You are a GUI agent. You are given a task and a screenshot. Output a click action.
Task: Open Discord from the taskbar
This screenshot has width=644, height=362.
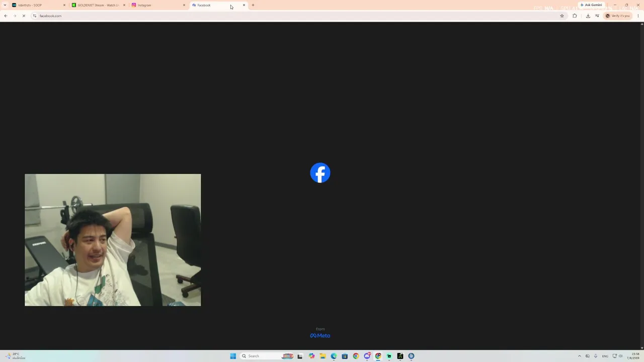367,356
